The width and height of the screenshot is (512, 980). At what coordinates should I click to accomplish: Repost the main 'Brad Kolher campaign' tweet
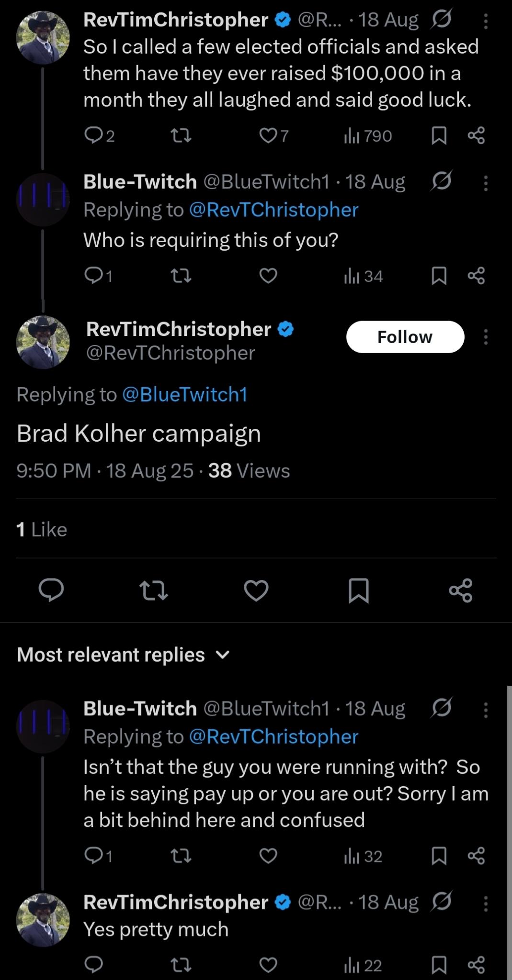tap(153, 590)
